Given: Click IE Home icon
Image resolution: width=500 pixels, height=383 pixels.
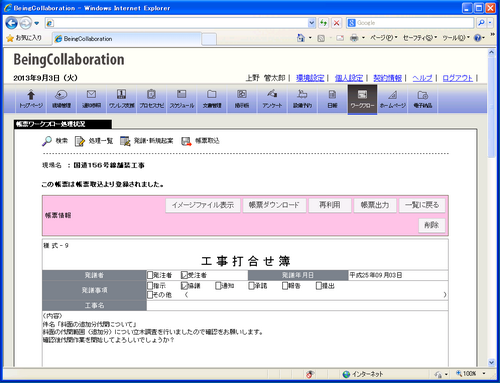Looking at the screenshot, I should (x=301, y=38).
